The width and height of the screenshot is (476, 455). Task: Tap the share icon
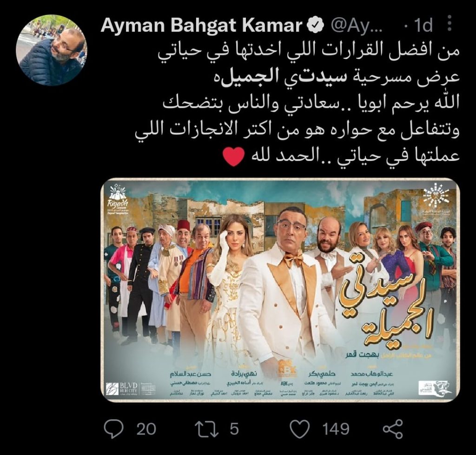click(393, 429)
